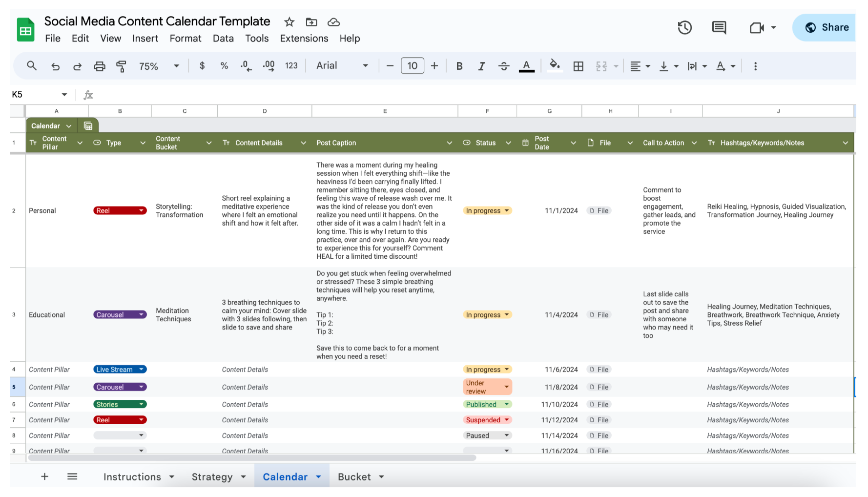Click the horizontal scrollbar

point(252,458)
